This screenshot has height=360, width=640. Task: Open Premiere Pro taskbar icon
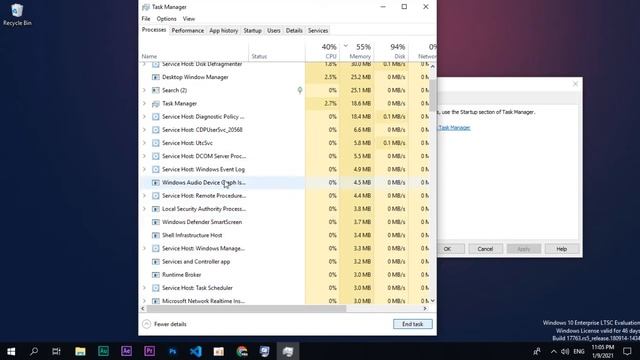click(x=149, y=351)
